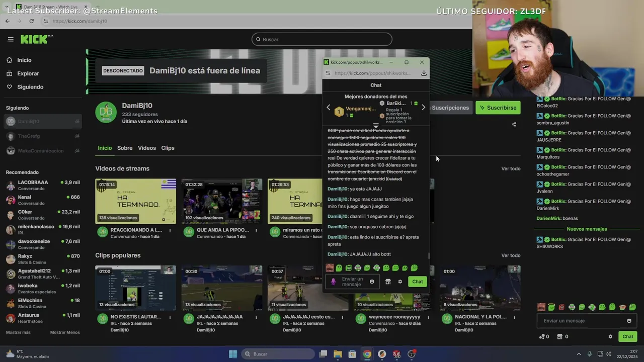Screen dimensions: 644x362
Task: Open recommended channel Antaurus
Action: (43, 318)
